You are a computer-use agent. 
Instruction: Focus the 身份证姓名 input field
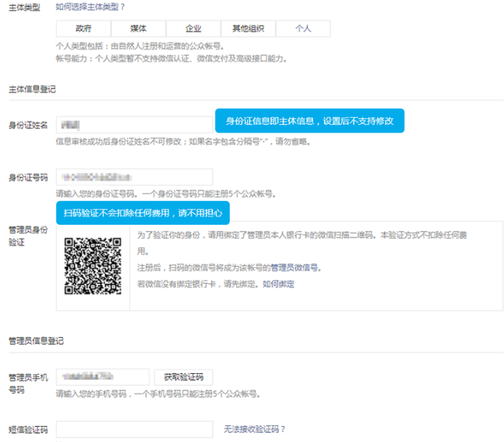click(x=135, y=124)
